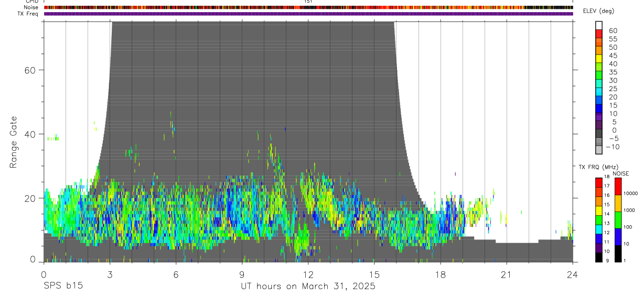Click the 'TX Freq' row label at top left
This screenshot has height=297, width=644.
click(x=28, y=14)
